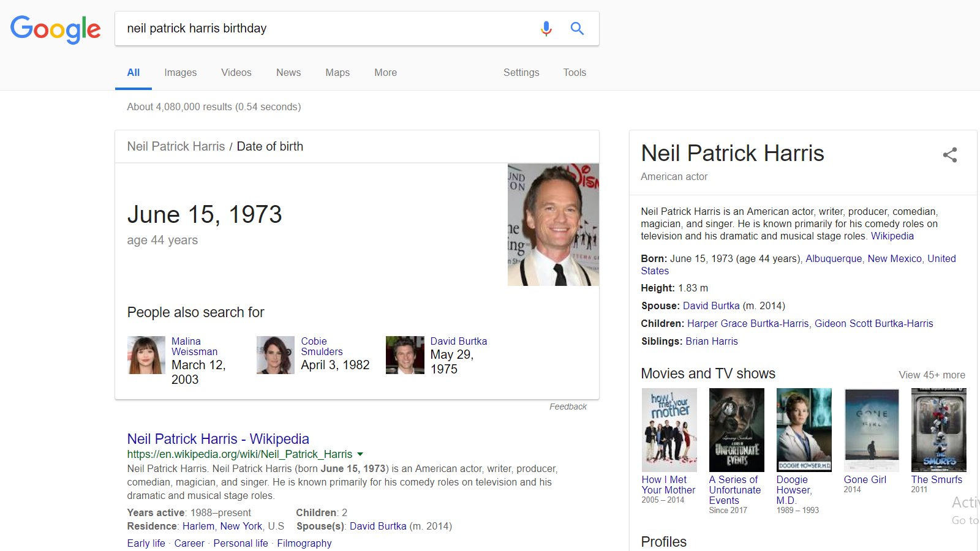Click Albuquerque birthplace link
Screen dimensions: 980x551
click(834, 258)
